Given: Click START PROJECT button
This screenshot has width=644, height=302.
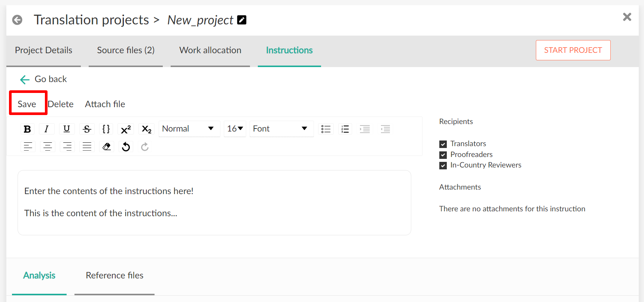Looking at the screenshot, I should (573, 50).
